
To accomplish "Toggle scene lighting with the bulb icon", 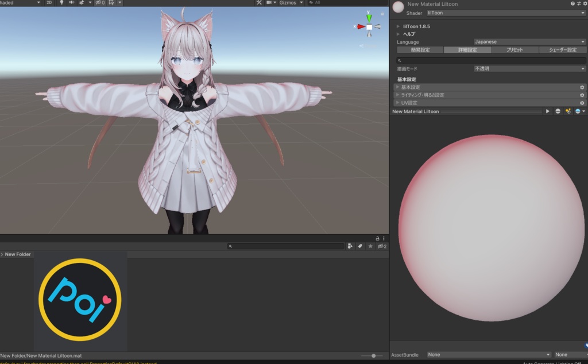I will (x=61, y=3).
